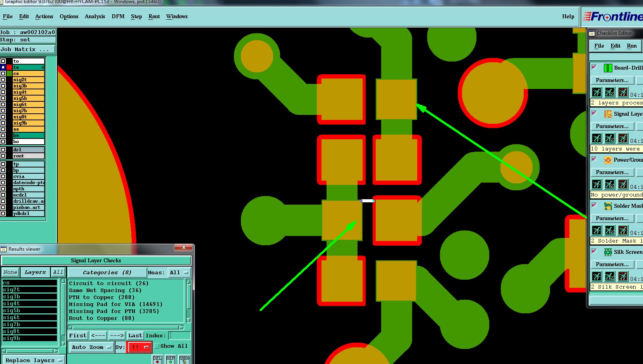Click red-outlined run icon under Power/Ground

[x=623, y=184]
